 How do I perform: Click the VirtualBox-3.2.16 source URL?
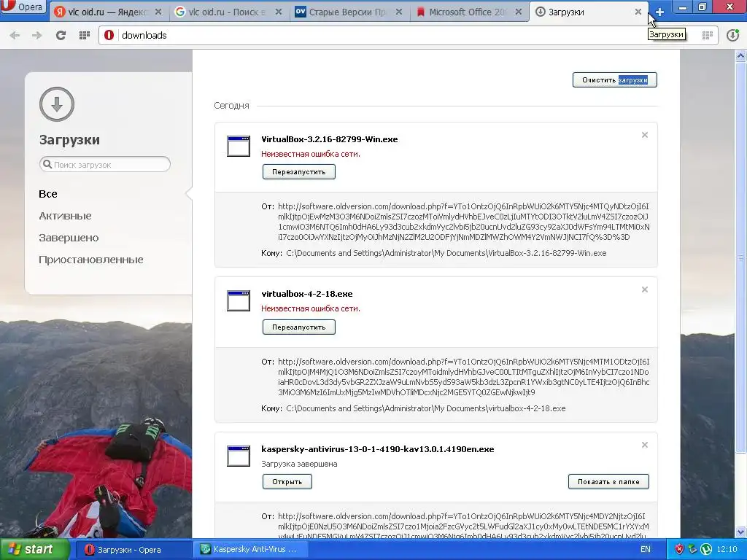(x=463, y=222)
